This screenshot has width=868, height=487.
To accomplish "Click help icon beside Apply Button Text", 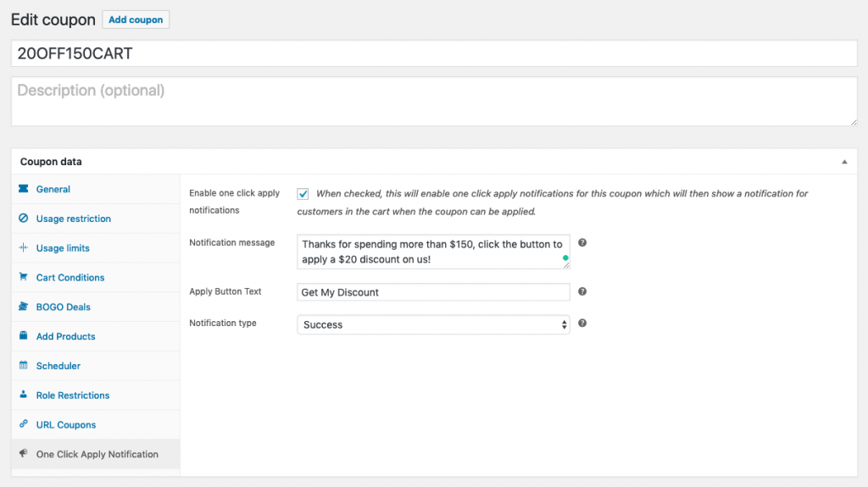I will coord(582,291).
